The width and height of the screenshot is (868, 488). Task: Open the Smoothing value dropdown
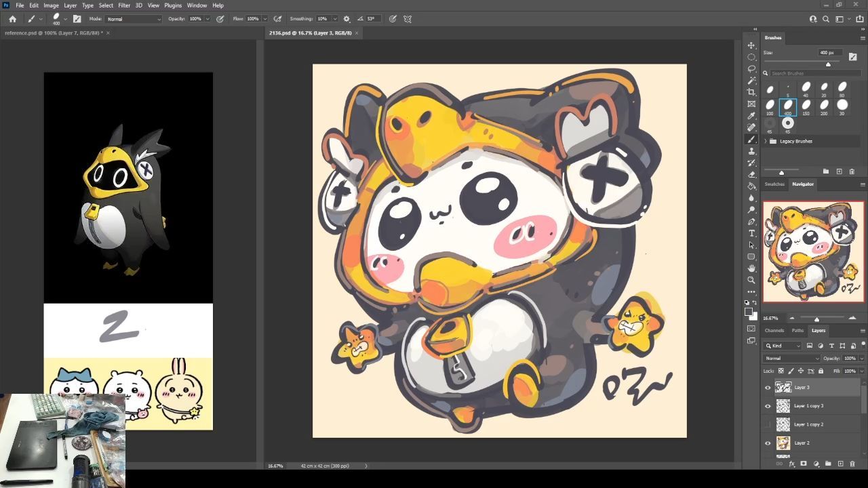tap(334, 19)
